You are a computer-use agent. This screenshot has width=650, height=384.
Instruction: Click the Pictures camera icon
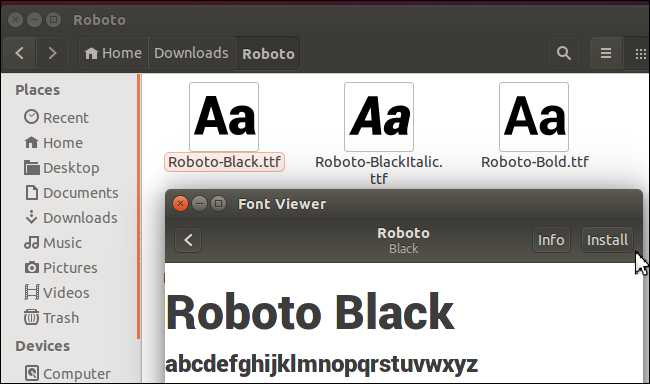click(x=32, y=267)
